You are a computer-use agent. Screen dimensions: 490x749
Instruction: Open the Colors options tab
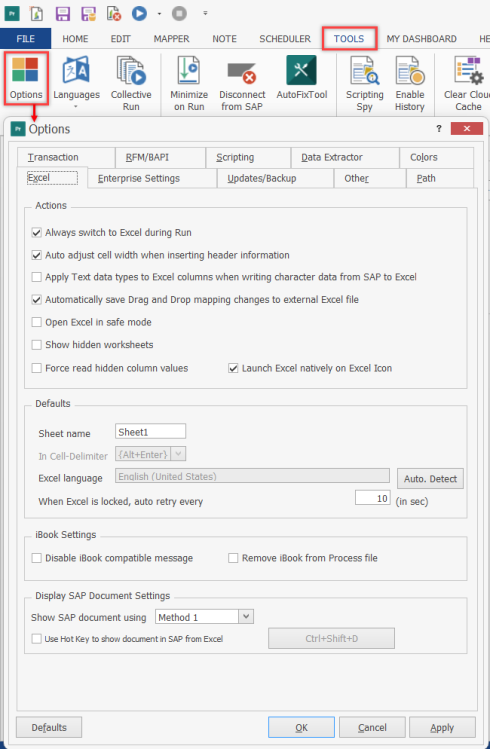click(x=437, y=157)
